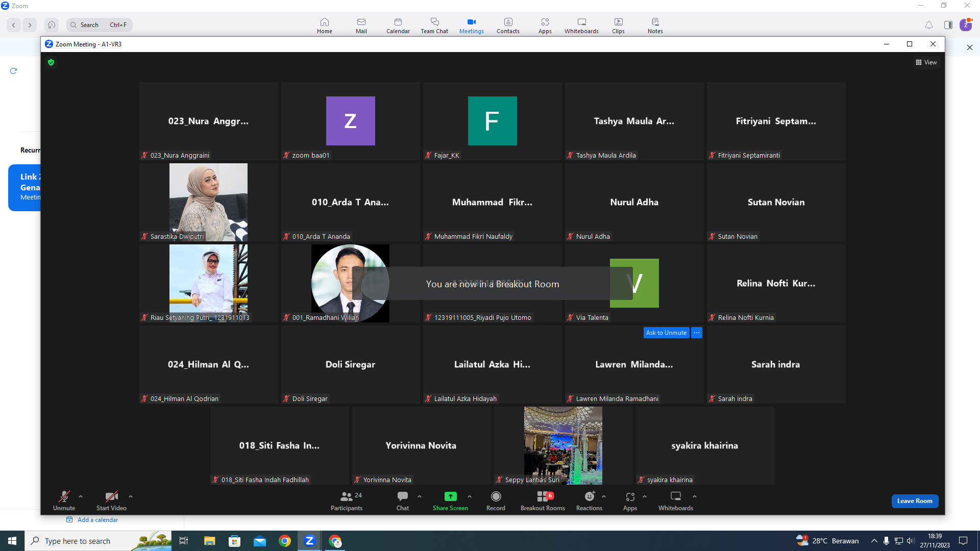This screenshot has width=980, height=551.
Task: Open the Notes section
Action: [655, 25]
